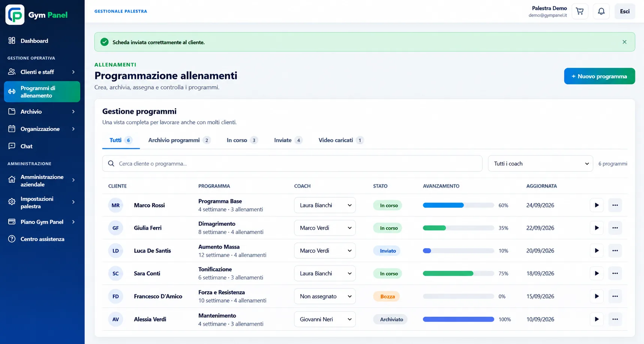Open more options for Francesco D'Amico
The height and width of the screenshot is (344, 644).
(x=615, y=296)
